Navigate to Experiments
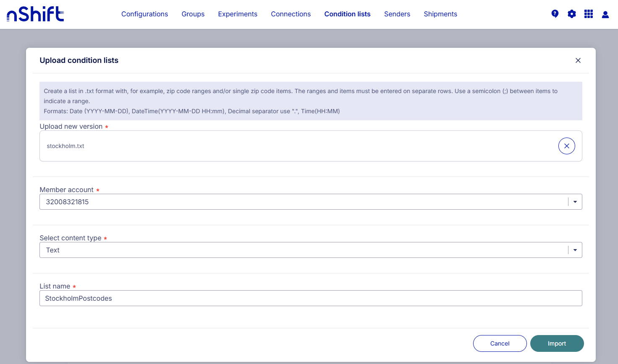The height and width of the screenshot is (364, 618). coord(237,14)
